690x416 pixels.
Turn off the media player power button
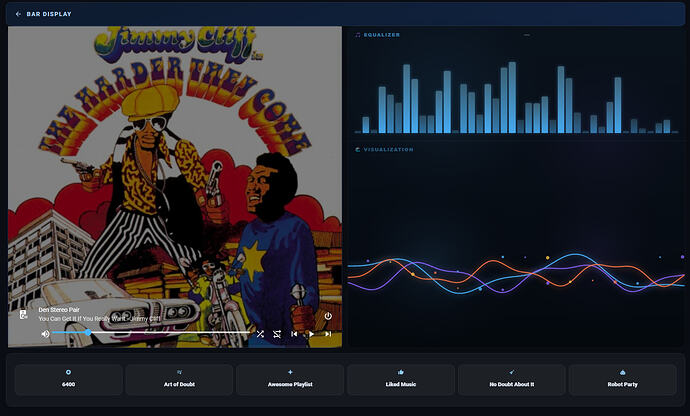(x=328, y=316)
